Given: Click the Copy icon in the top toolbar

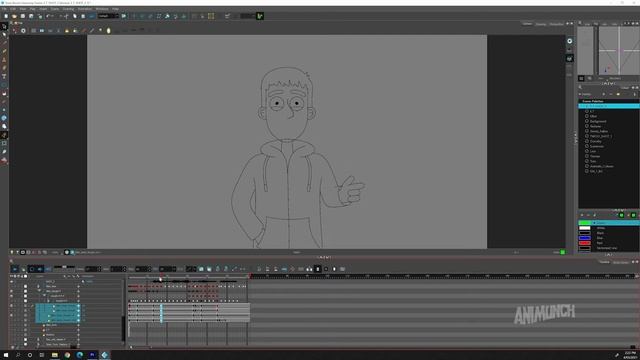Looking at the screenshot, I should (75, 16).
